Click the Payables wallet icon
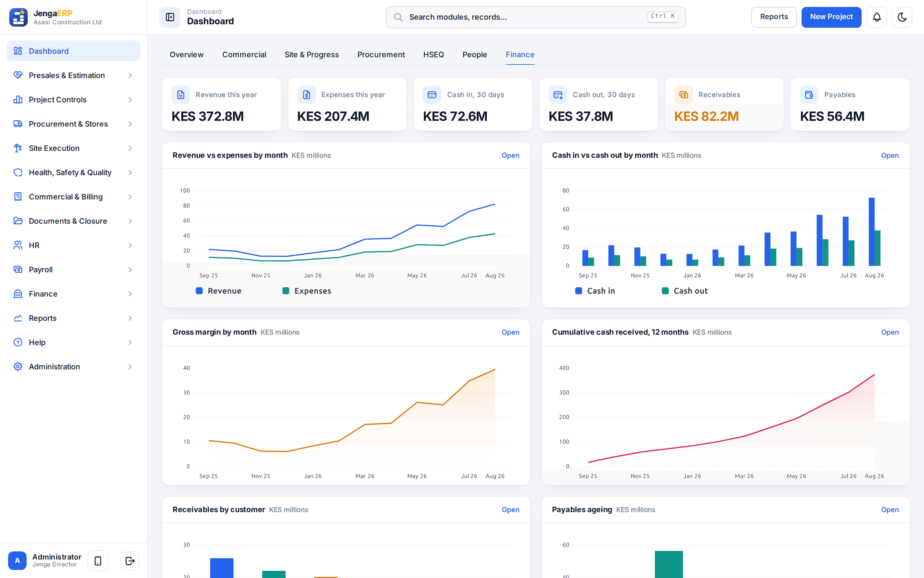The width and height of the screenshot is (924, 578). (809, 95)
